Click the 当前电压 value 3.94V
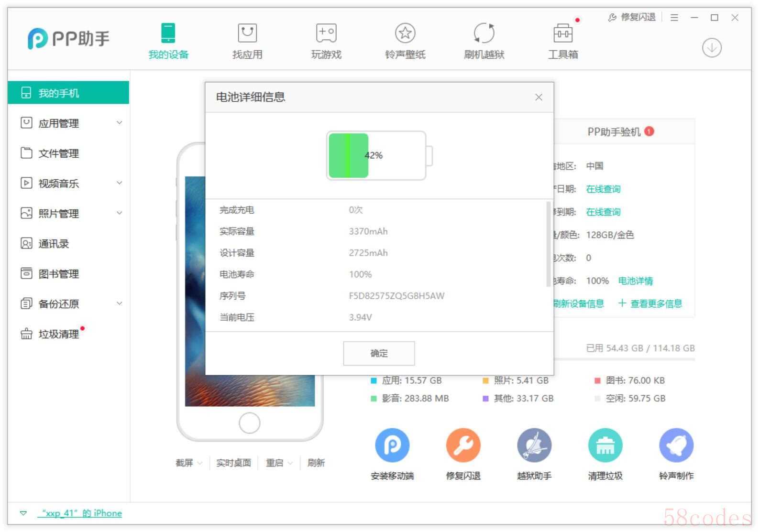Screen dimensions: 759x532 pyautogui.click(x=360, y=317)
